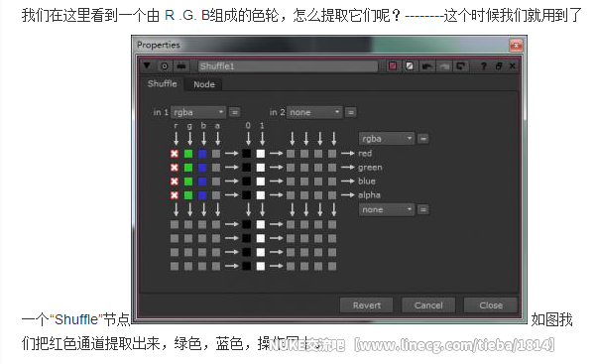Screen dimensions: 596x364
Task: Enable green input box in red row
Action: point(188,154)
